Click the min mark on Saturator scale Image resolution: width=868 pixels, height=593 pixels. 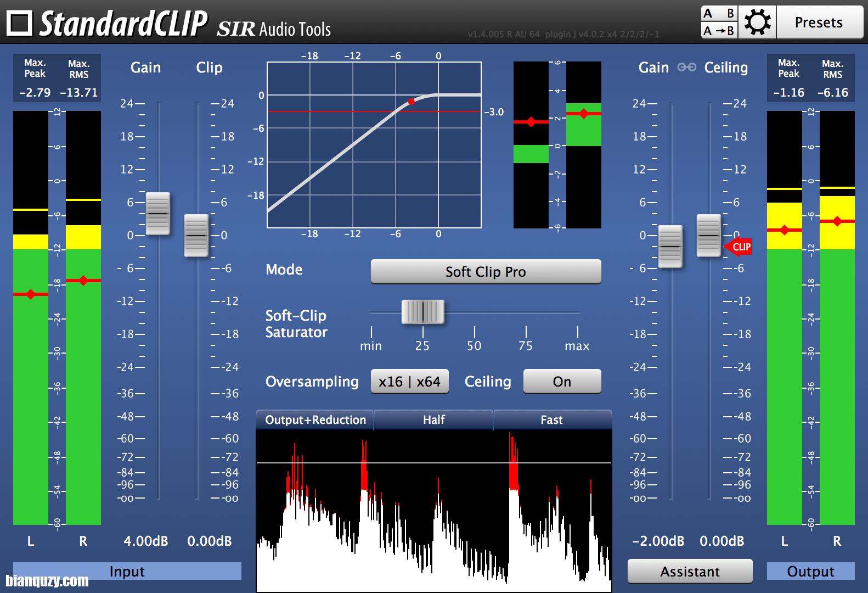click(371, 346)
